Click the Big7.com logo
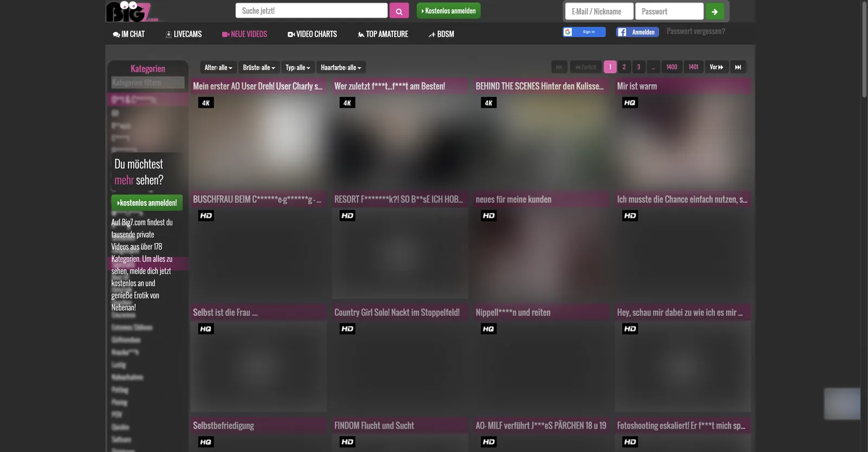Viewport: 868px width, 452px height. [x=132, y=12]
